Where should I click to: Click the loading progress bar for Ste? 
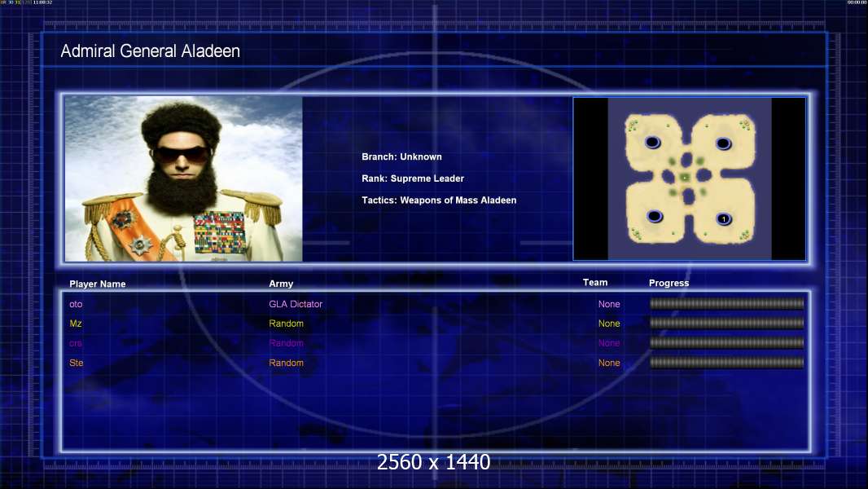coord(727,363)
